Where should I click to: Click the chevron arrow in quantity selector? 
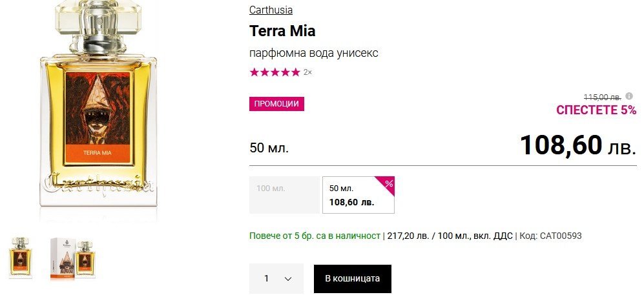point(288,279)
